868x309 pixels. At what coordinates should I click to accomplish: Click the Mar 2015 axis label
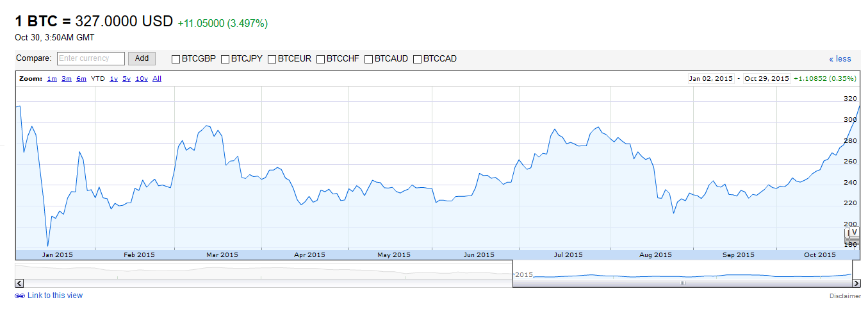pos(222,255)
